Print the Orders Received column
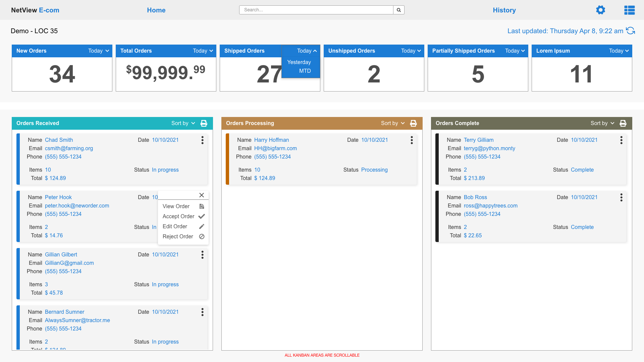644x362 pixels. 204,123
